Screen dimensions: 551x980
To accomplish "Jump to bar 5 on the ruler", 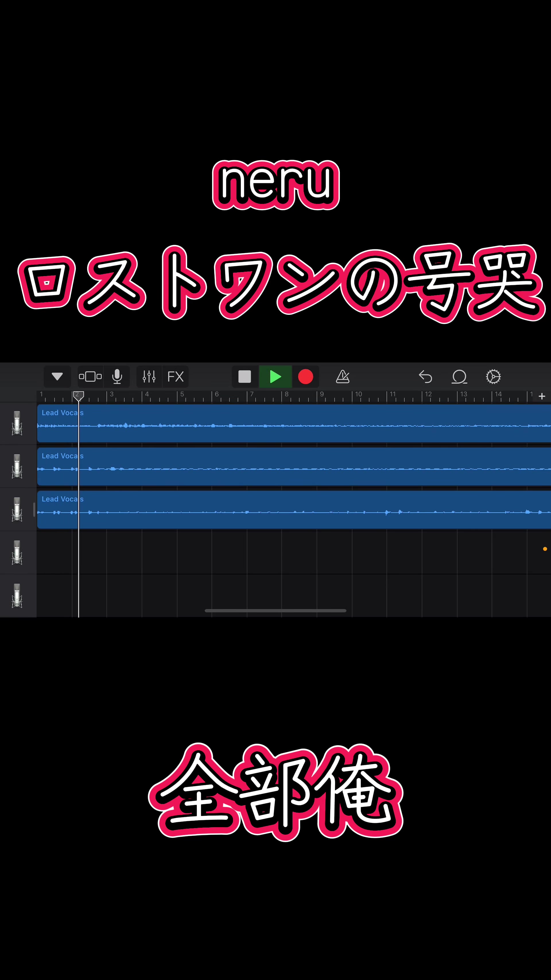I will (182, 394).
